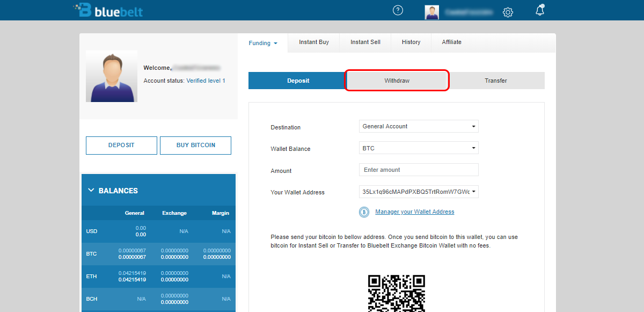
Task: Click the deposit QR code
Action: coord(397,293)
